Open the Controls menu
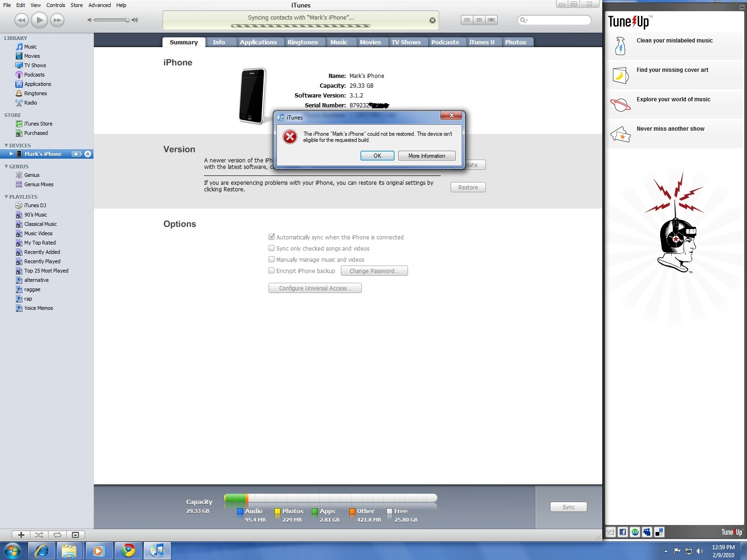747x560 pixels. pyautogui.click(x=56, y=5)
